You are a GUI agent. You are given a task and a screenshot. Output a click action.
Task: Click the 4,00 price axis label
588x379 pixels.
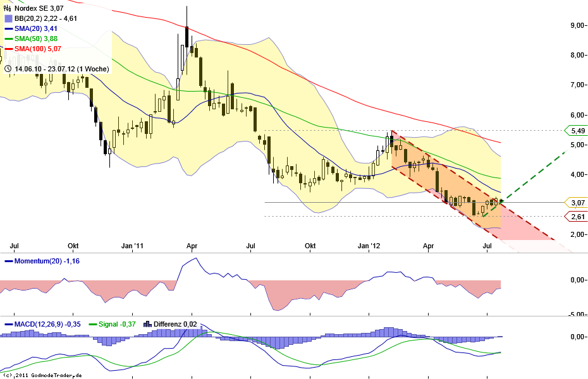577,174
